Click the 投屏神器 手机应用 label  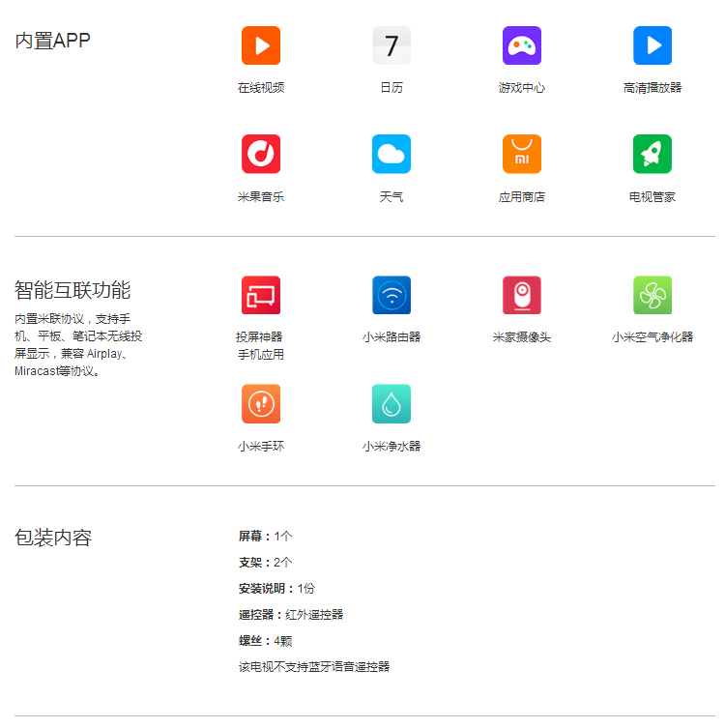pos(260,346)
